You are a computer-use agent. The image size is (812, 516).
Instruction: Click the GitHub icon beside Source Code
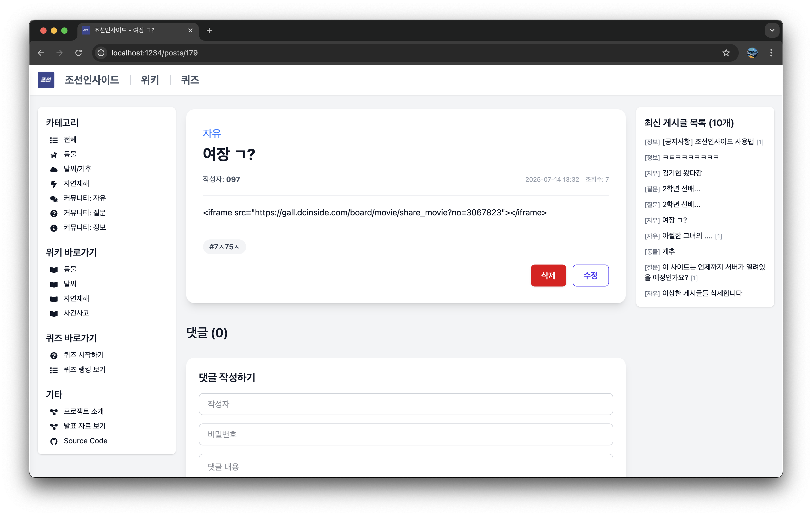point(54,441)
